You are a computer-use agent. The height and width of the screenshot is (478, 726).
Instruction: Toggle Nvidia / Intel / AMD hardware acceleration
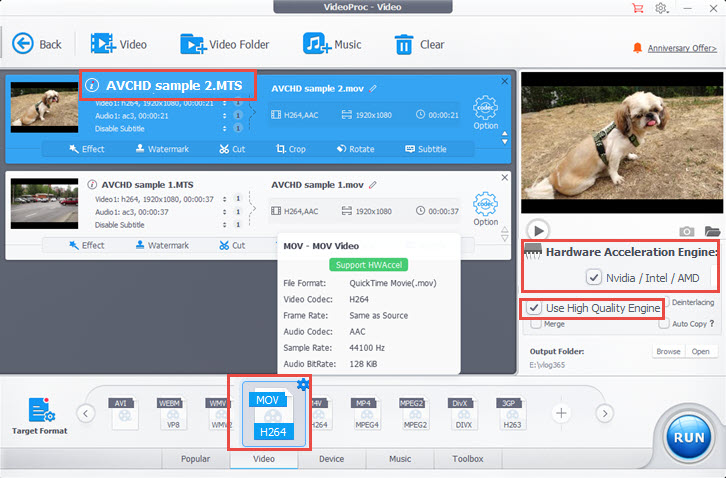594,277
